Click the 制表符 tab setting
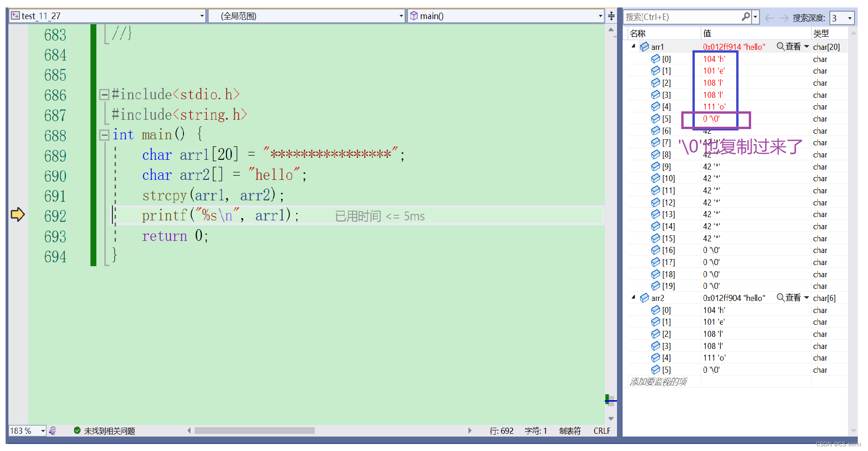868x451 pixels. [x=570, y=431]
